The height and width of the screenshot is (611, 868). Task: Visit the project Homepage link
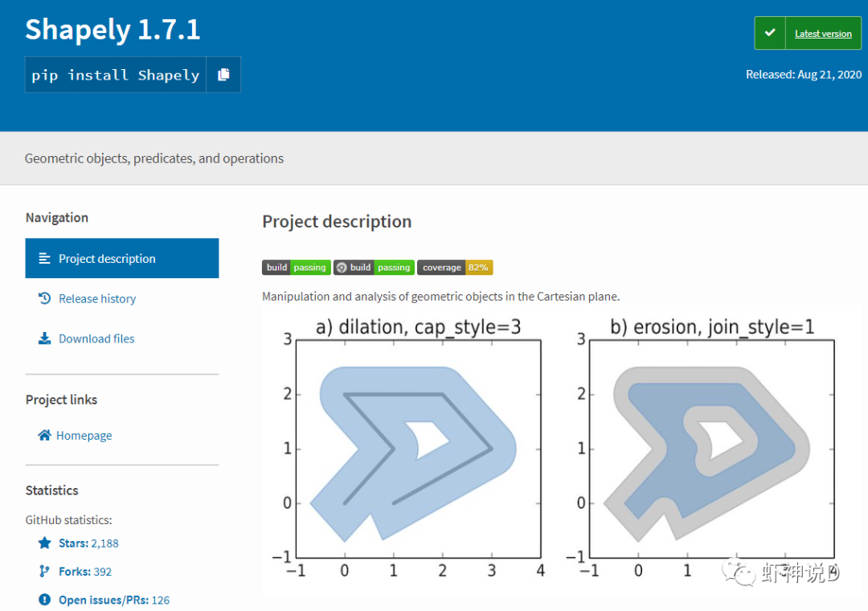click(x=84, y=436)
